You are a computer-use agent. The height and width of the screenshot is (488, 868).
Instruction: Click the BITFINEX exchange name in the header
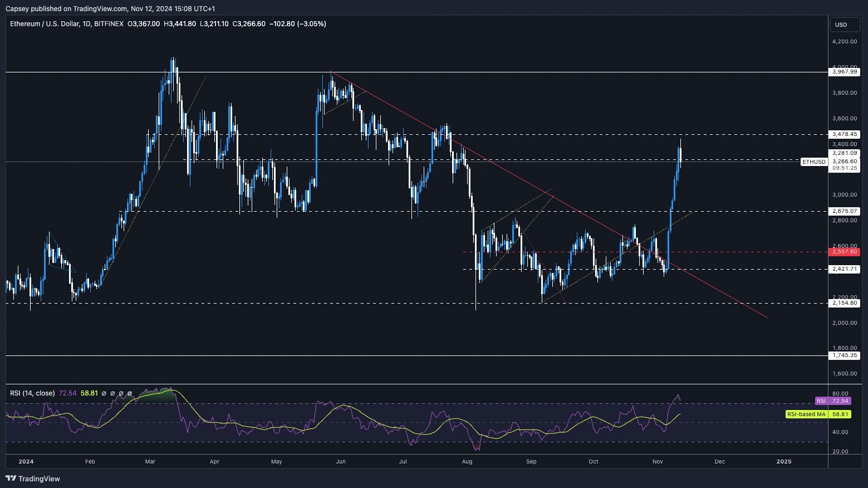[x=109, y=24]
